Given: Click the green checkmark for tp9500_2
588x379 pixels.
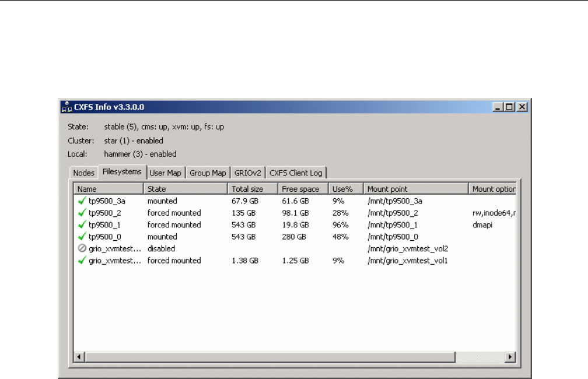Looking at the screenshot, I should click(x=82, y=213).
